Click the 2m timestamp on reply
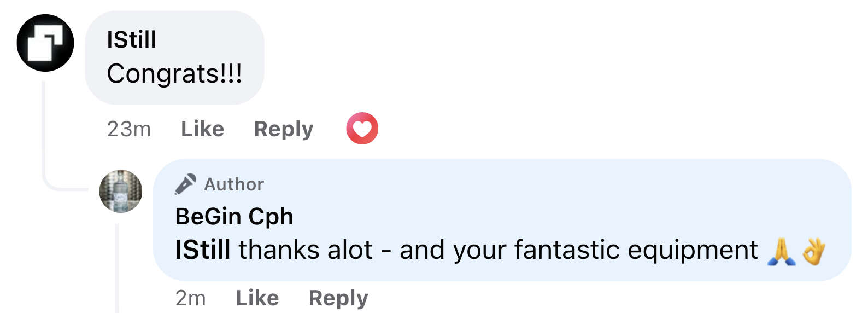The image size is (868, 313). tap(190, 298)
